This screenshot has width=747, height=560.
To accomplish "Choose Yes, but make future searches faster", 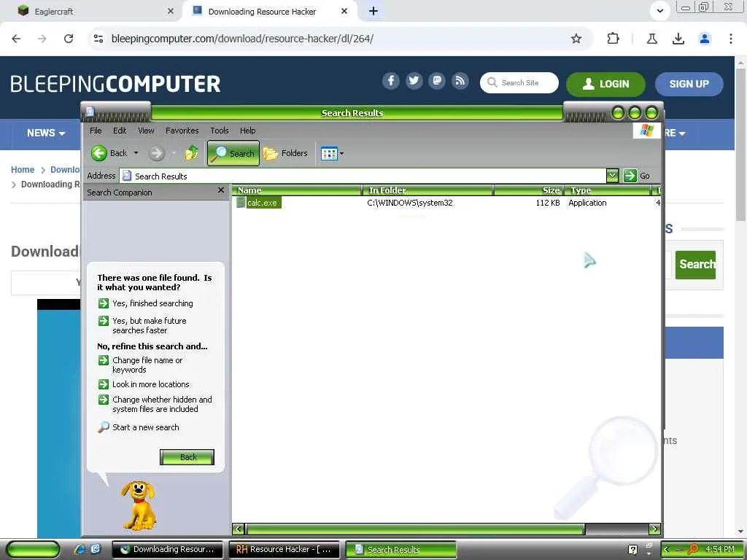I will [142, 325].
